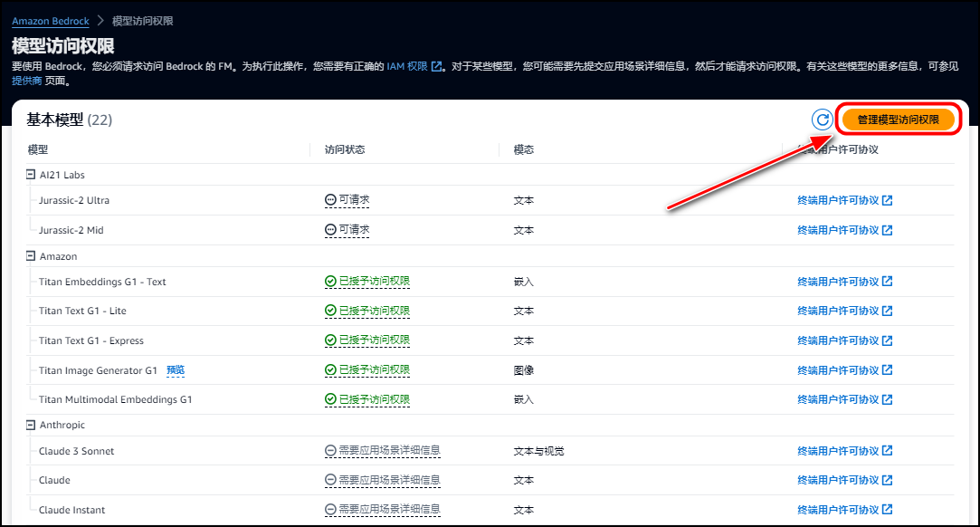The width and height of the screenshot is (980, 527).
Task: Click the 模态 column header
Action: point(524,149)
